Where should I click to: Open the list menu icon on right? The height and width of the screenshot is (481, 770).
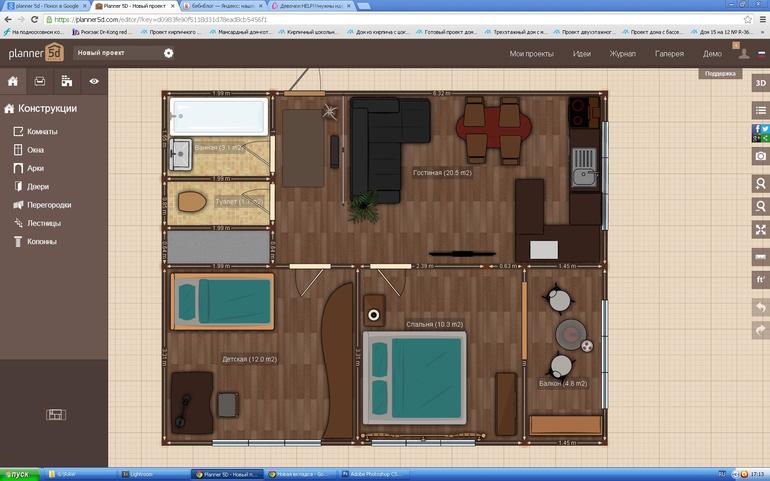coord(761,111)
